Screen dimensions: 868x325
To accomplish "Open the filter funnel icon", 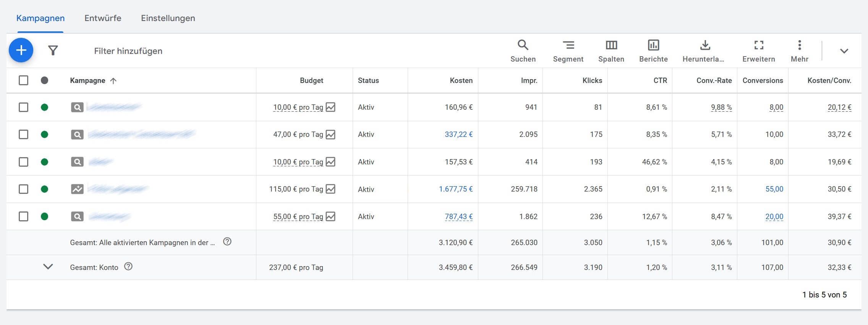I will click(53, 50).
